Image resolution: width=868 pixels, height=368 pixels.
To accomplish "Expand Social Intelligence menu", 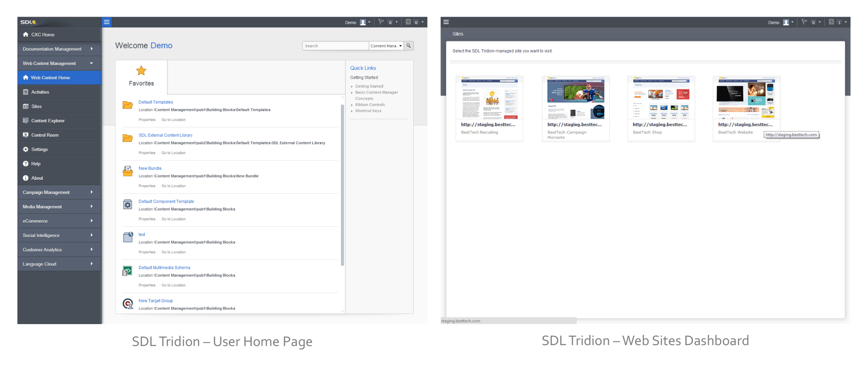I will [x=59, y=235].
